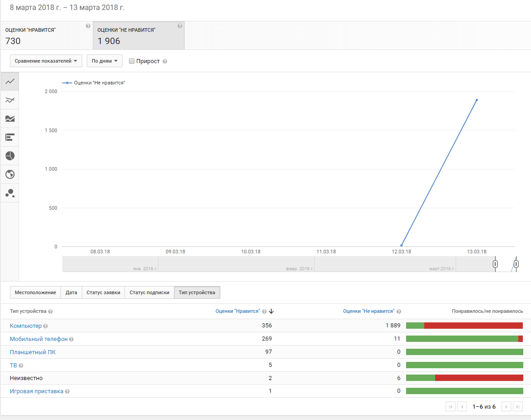Select the Оценки "Нравится" metric card

coord(46,35)
